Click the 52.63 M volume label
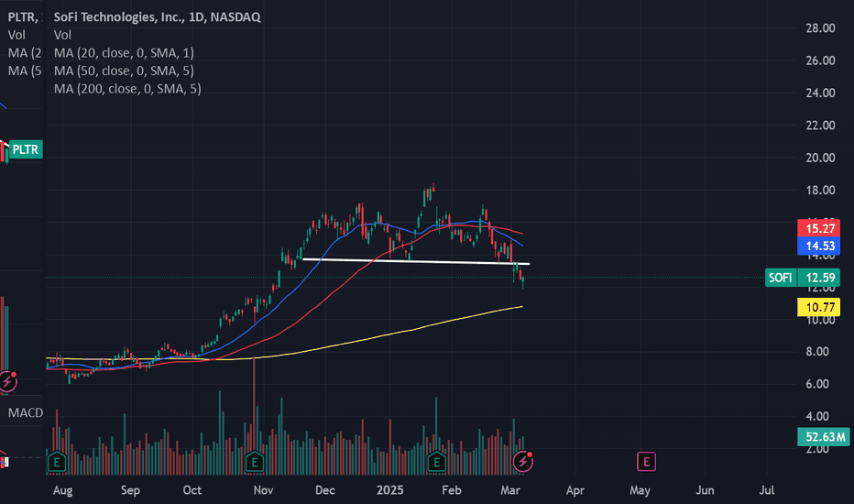The width and height of the screenshot is (854, 504). coord(824,437)
